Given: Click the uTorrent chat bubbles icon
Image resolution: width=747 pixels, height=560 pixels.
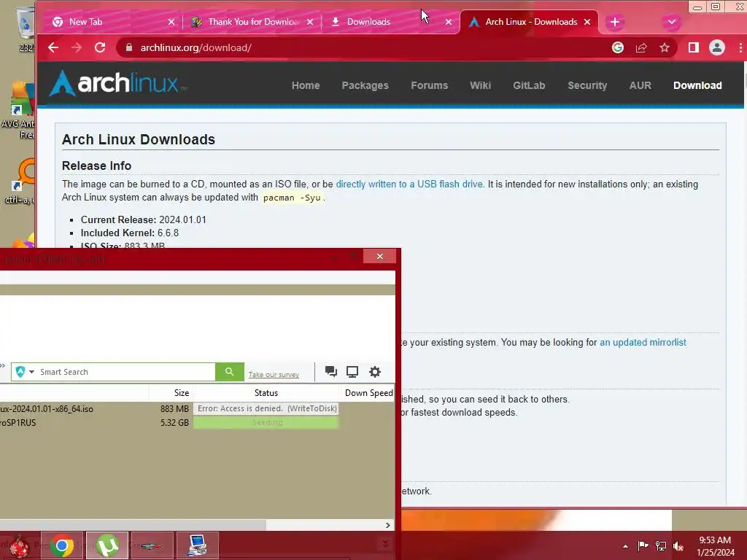Looking at the screenshot, I should (331, 372).
